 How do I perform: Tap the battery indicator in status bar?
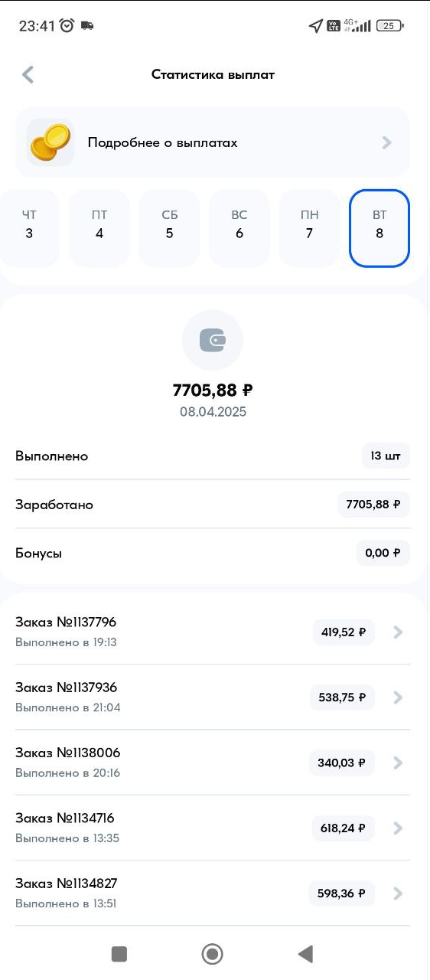(x=390, y=25)
